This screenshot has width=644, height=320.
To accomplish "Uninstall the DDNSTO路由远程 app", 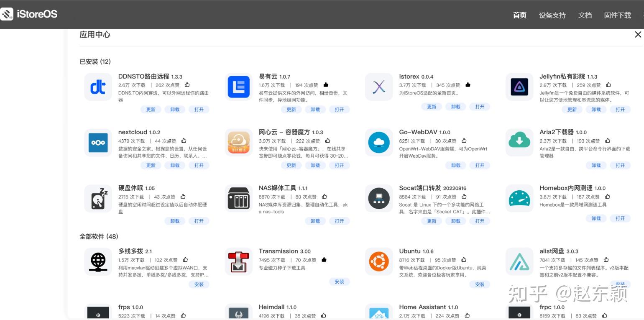I will 175,110.
